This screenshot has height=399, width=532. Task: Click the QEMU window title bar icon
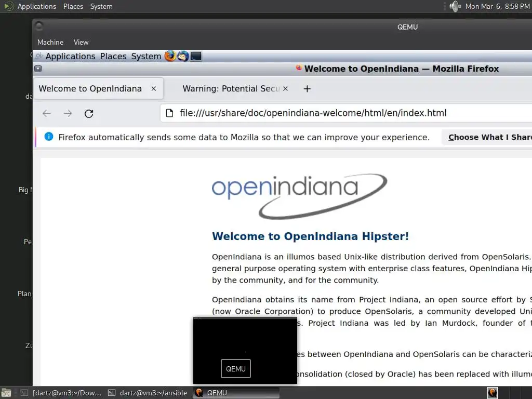pos(39,26)
